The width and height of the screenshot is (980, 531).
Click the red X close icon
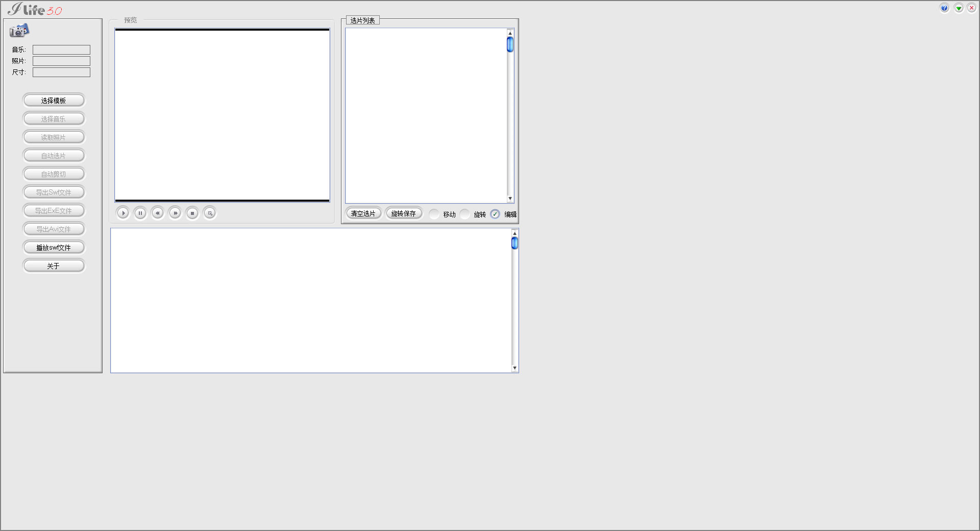972,8
